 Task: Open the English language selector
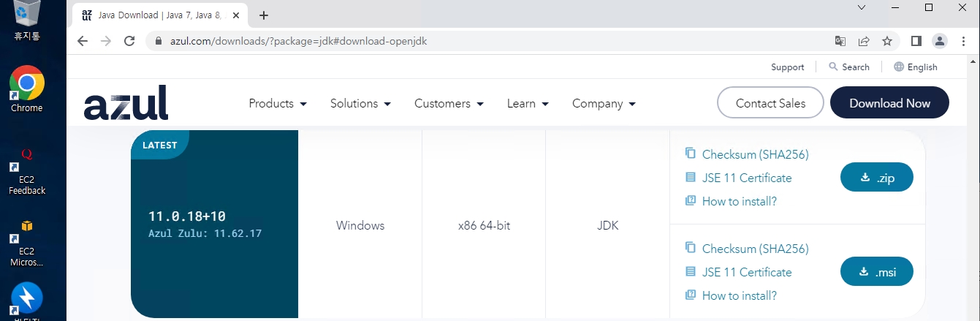[916, 67]
